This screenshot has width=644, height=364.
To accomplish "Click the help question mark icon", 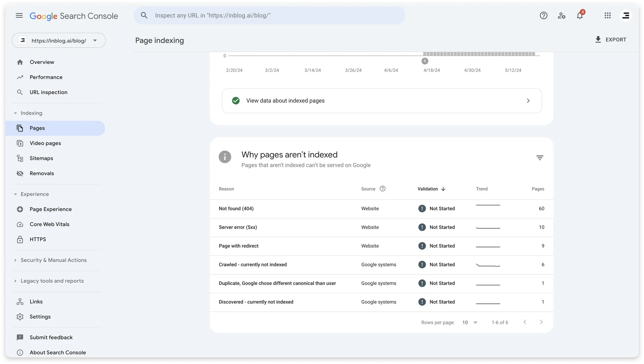I will 543,15.
